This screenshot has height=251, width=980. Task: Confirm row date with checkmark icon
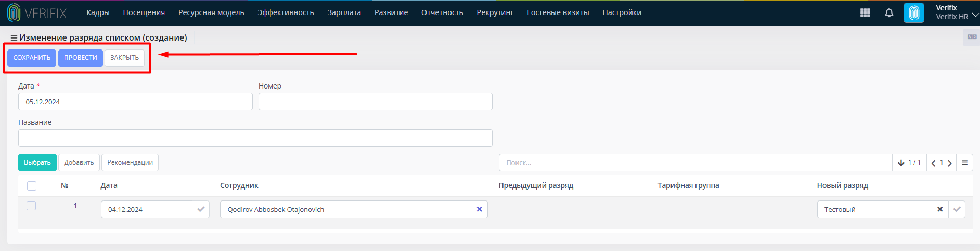(201, 209)
